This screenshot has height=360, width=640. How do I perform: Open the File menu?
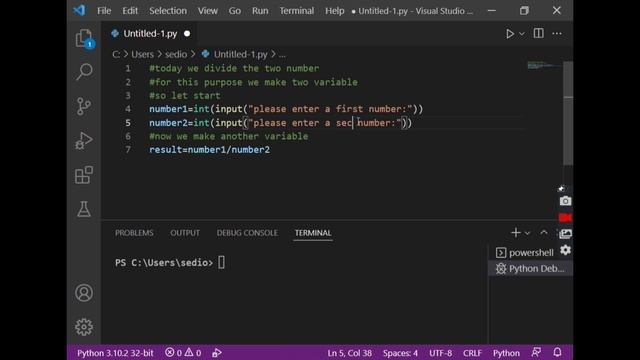(x=104, y=11)
